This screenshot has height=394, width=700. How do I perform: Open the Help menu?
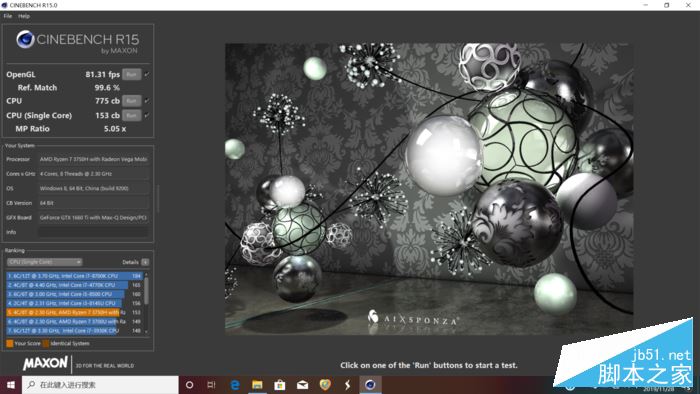tap(24, 16)
